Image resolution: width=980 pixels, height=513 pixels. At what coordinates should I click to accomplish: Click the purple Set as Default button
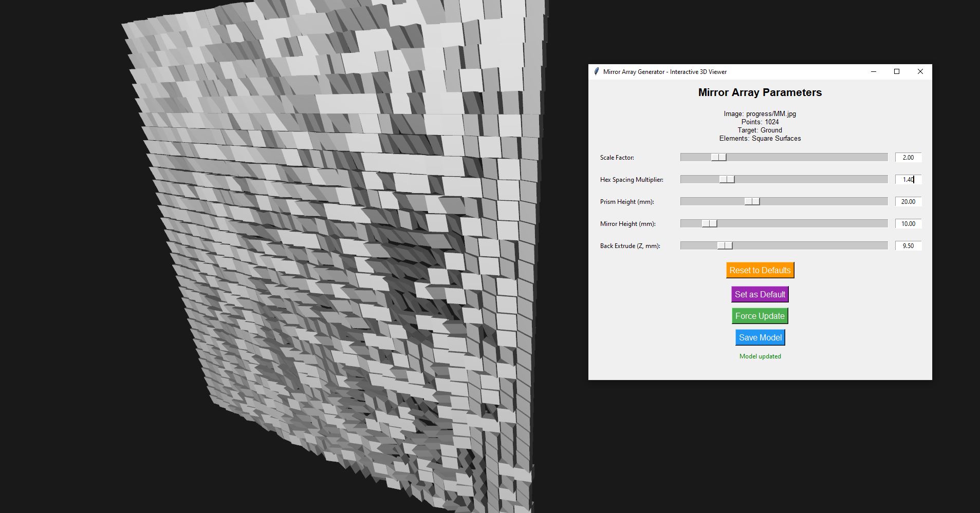click(x=760, y=294)
